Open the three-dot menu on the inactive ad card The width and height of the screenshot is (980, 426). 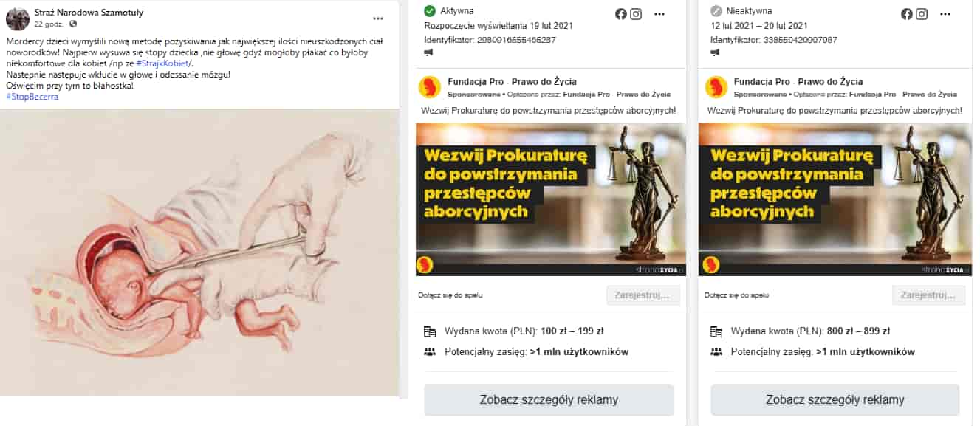point(945,14)
